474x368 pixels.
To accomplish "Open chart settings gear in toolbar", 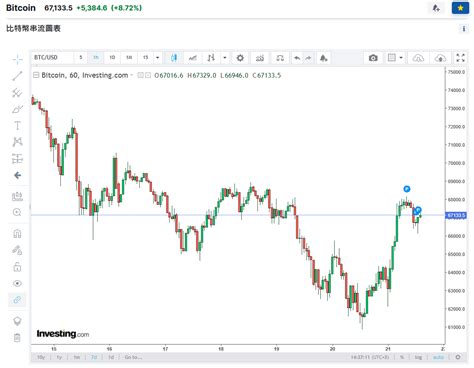I will (x=240, y=58).
